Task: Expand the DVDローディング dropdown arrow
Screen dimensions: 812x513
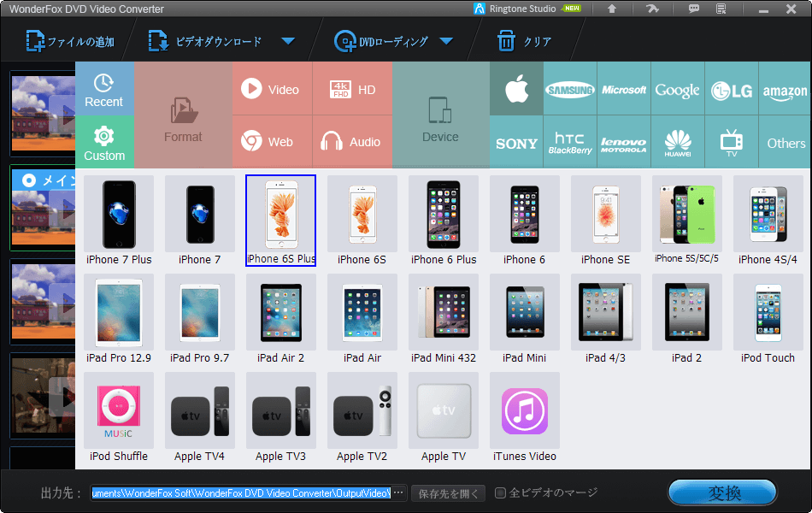Action: [446, 41]
